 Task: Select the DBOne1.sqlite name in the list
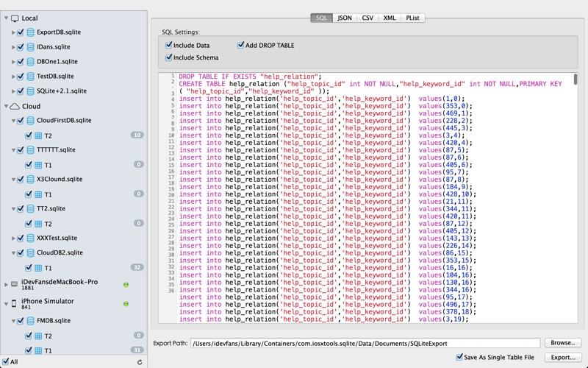57,62
